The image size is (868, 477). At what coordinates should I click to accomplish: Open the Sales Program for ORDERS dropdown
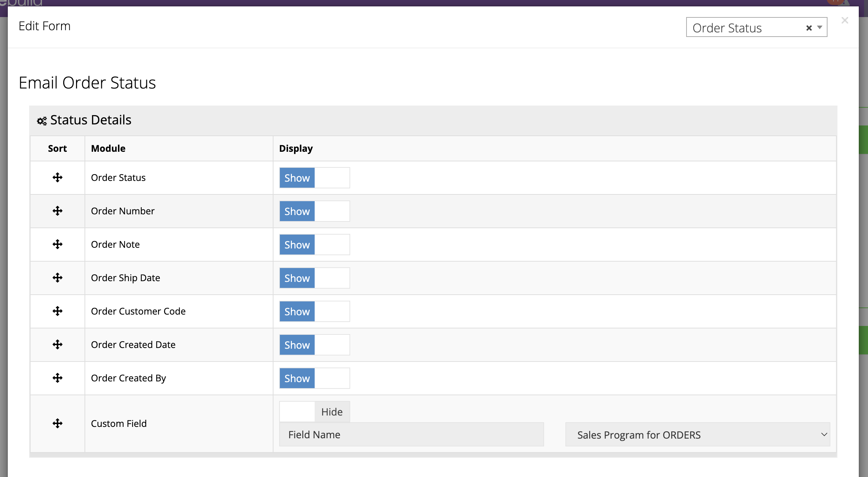697,435
